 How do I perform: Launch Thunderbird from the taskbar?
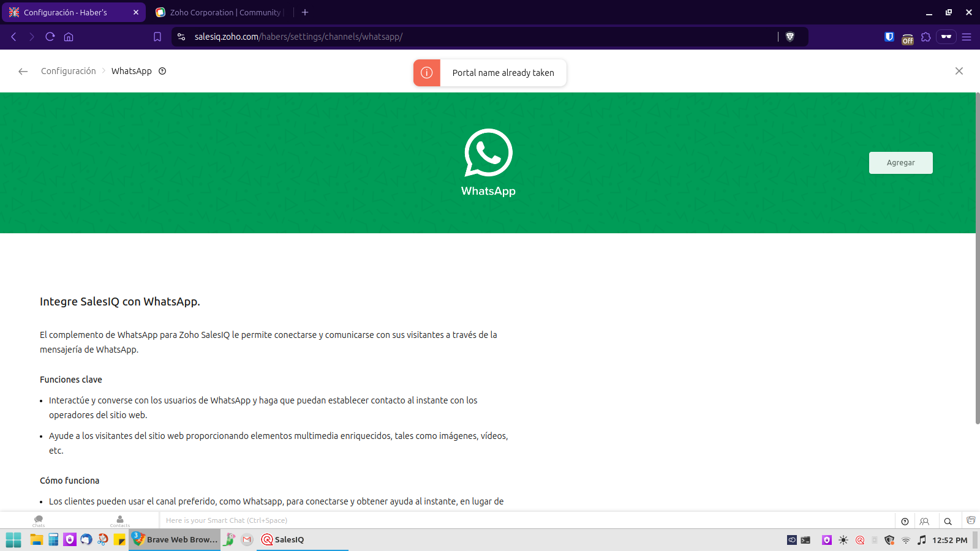[86, 539]
